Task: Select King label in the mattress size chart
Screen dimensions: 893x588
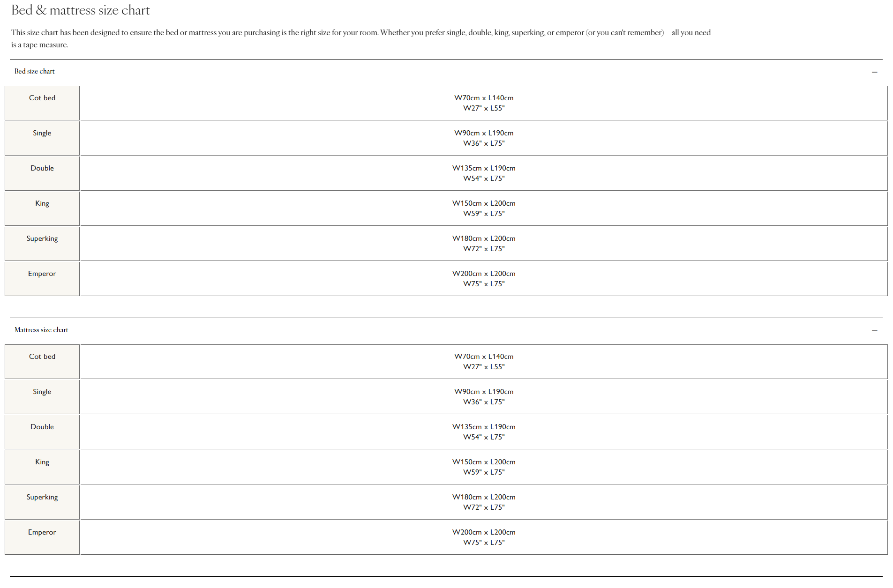Action: pos(42,462)
